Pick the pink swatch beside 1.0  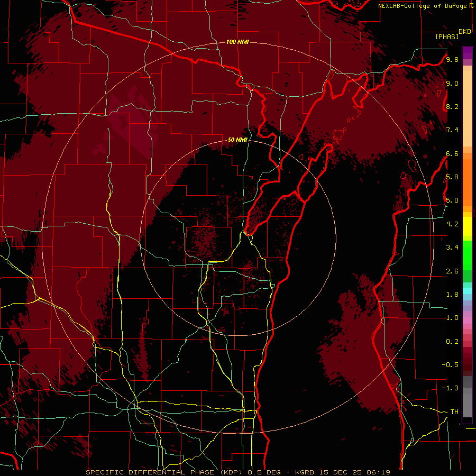[467, 321]
